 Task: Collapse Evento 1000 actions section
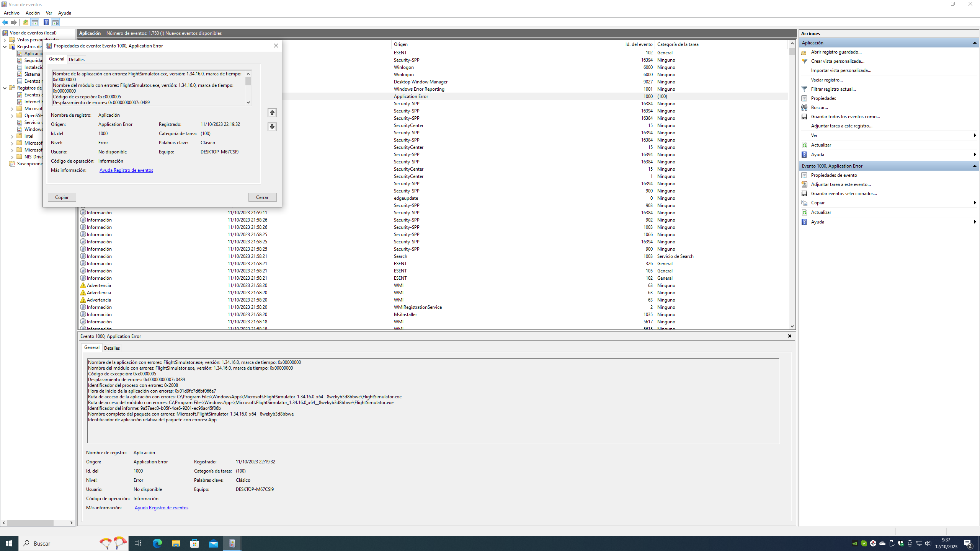point(975,166)
